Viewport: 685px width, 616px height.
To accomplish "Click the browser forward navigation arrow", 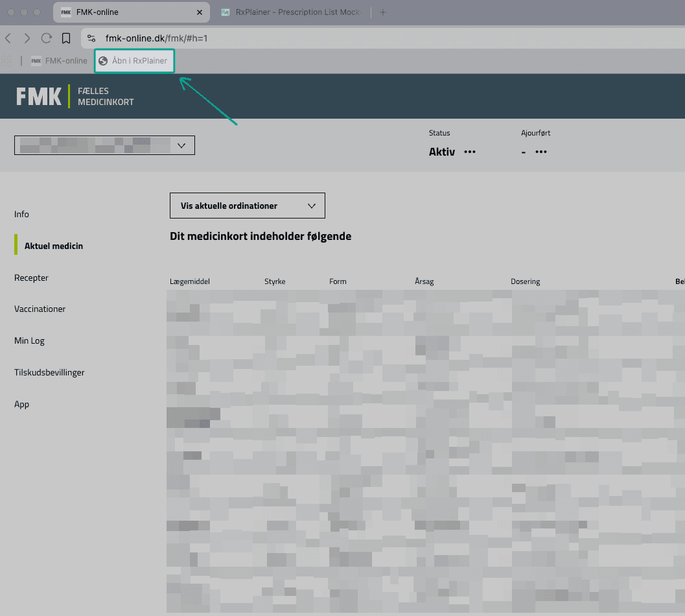I will [27, 38].
